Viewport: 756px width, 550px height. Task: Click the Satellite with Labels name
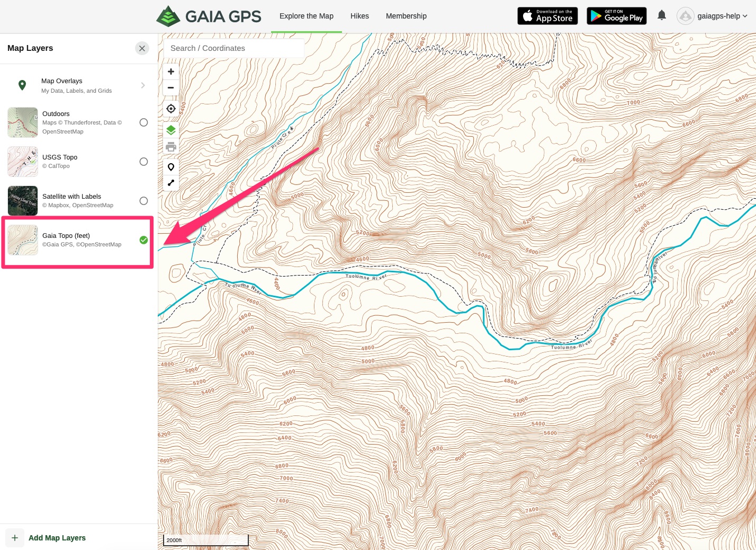tap(71, 197)
